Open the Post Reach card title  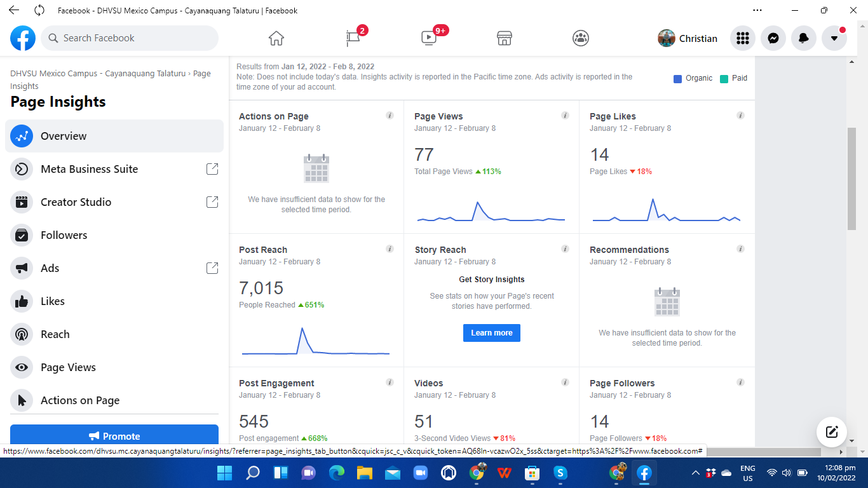[263, 250]
